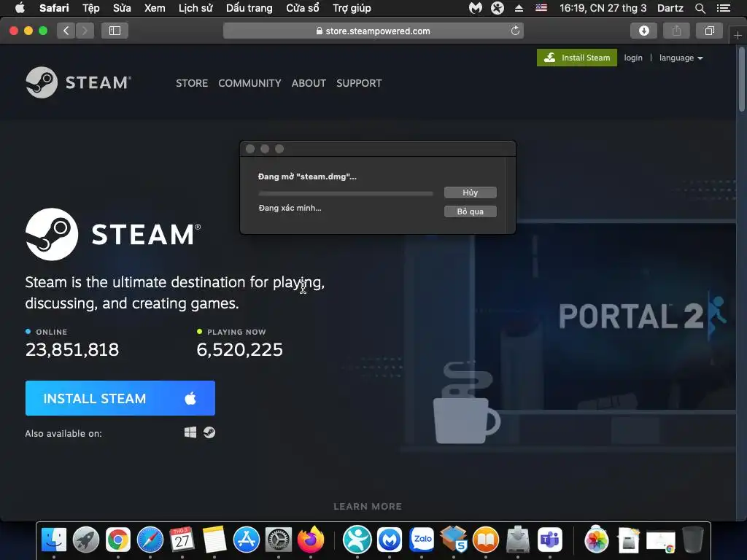Click the steam.dmg verification progress bar
The height and width of the screenshot is (560, 747).
click(x=346, y=193)
